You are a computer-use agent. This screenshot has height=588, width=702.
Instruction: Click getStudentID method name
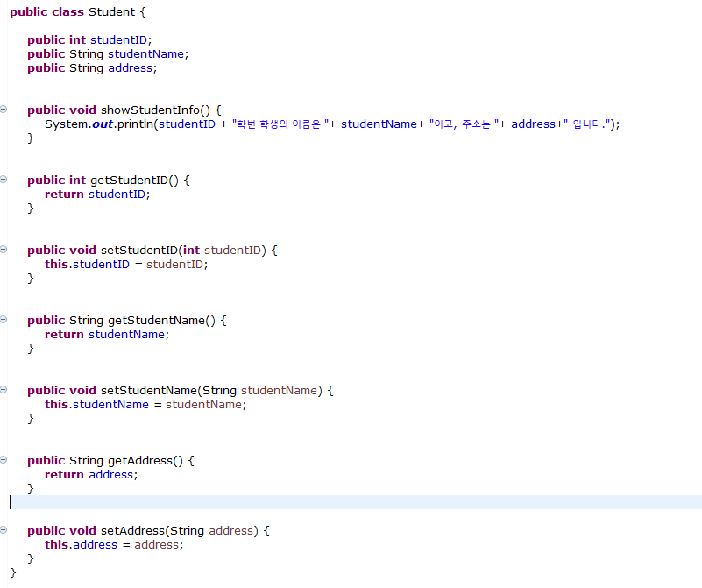click(130, 181)
